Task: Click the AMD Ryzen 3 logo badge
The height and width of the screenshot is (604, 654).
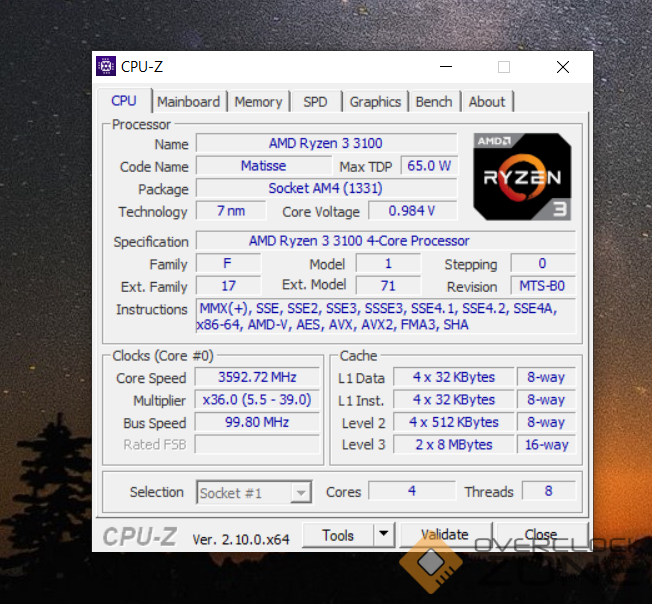Action: point(522,177)
